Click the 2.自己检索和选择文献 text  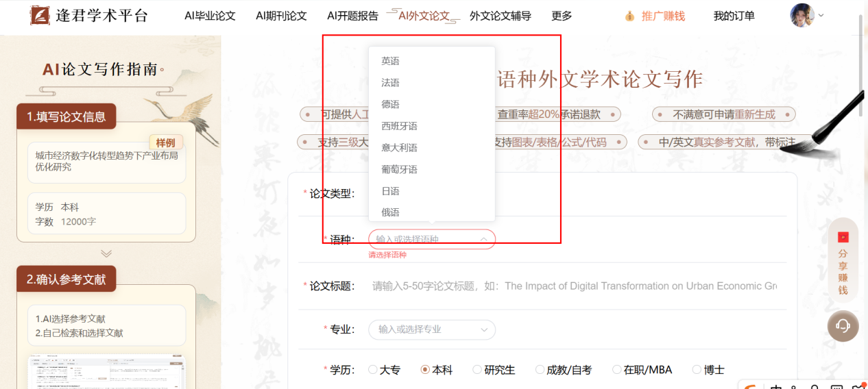tap(80, 334)
